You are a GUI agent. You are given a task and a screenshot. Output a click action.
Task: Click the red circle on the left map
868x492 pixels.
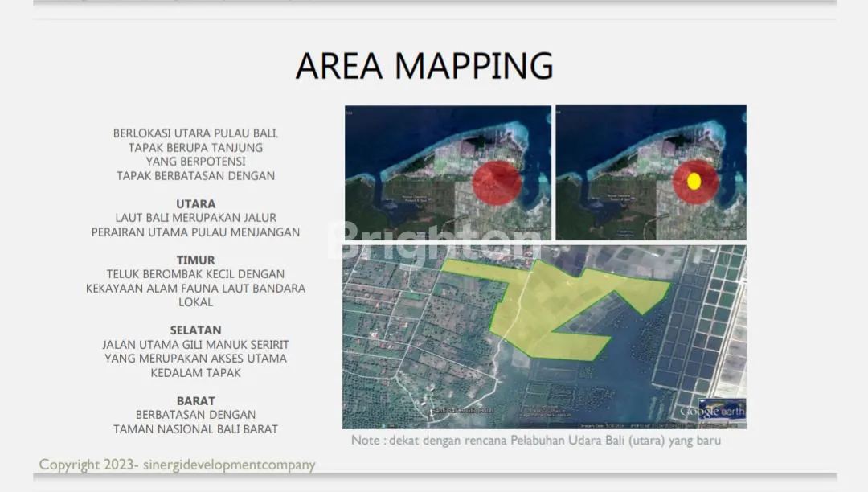click(x=496, y=182)
